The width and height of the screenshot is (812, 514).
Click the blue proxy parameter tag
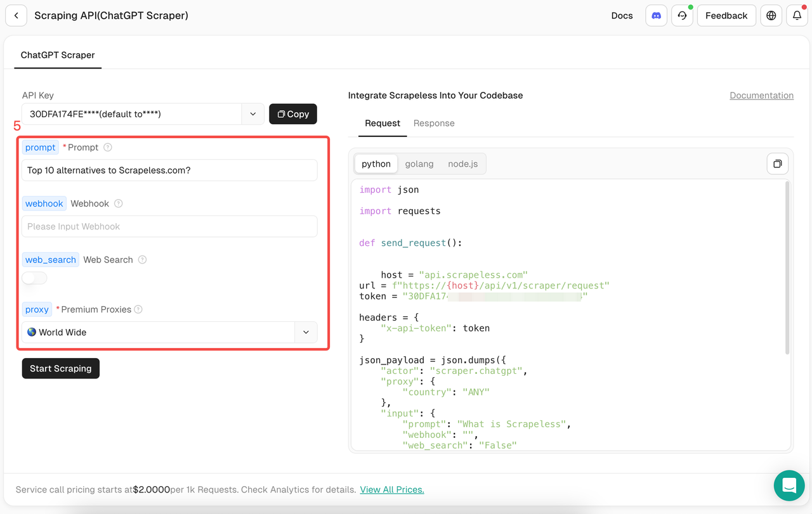pyautogui.click(x=37, y=309)
